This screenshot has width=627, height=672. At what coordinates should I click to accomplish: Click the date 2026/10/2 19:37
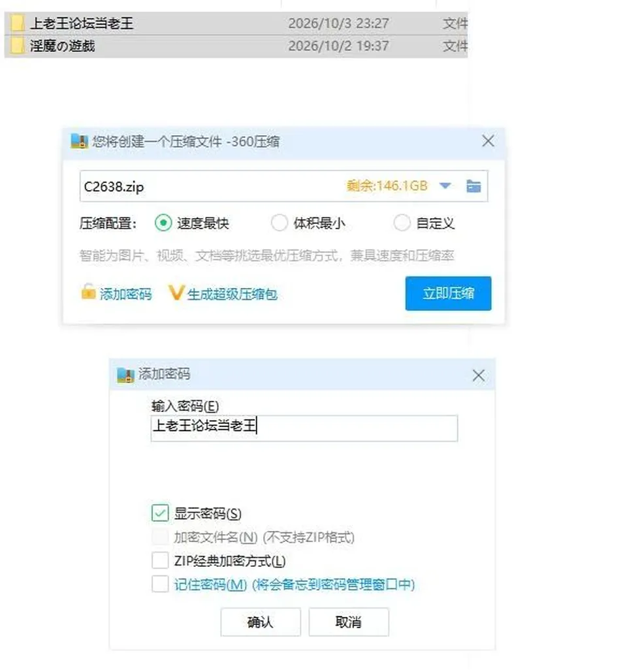338,46
